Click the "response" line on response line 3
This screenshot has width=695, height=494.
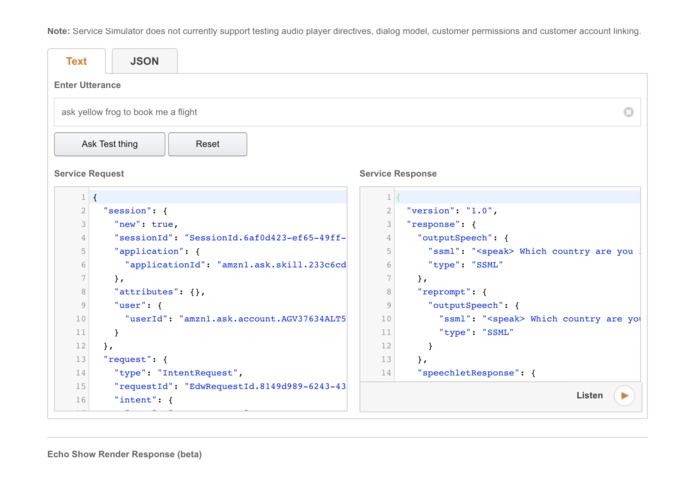[x=441, y=225]
